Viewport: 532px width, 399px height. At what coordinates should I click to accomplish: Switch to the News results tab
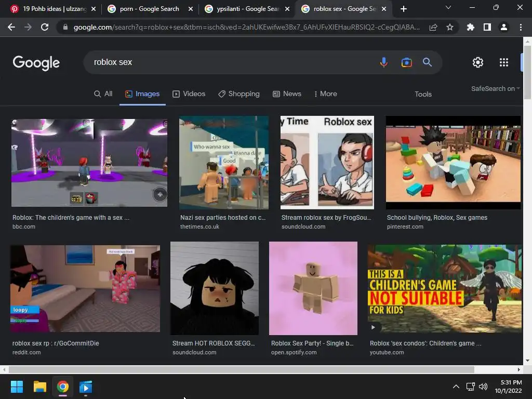(287, 94)
